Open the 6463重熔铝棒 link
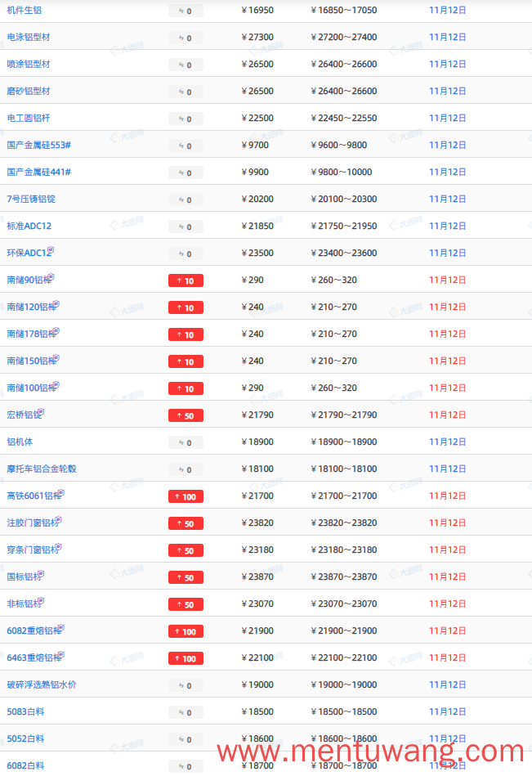Viewport: 532px width, 776px height. click(33, 657)
